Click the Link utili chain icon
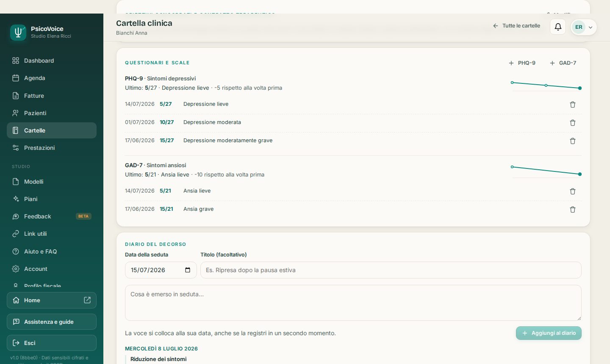The width and height of the screenshot is (610, 364). (x=16, y=234)
